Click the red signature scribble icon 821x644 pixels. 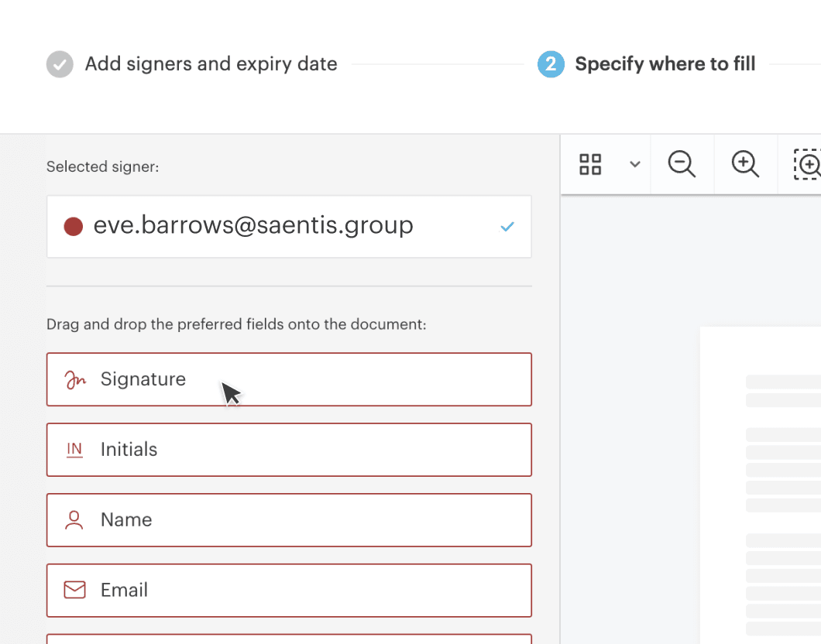tap(74, 379)
